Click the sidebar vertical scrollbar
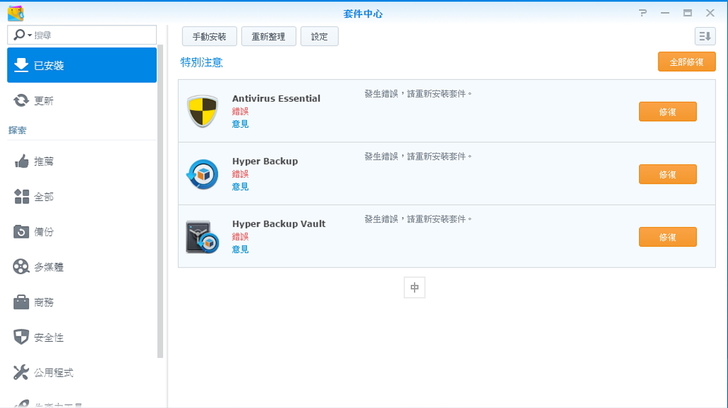The image size is (728, 408). 160,201
